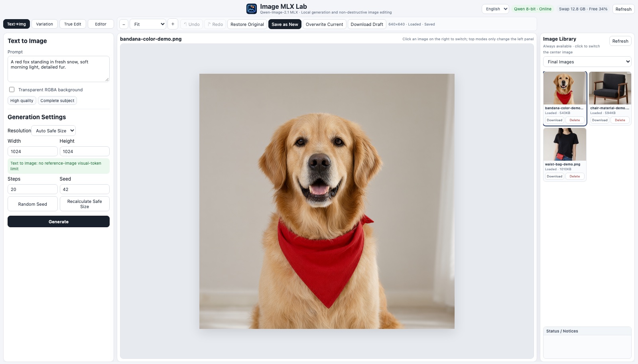
Task: Delete the chair-material-demo image
Action: tap(620, 120)
